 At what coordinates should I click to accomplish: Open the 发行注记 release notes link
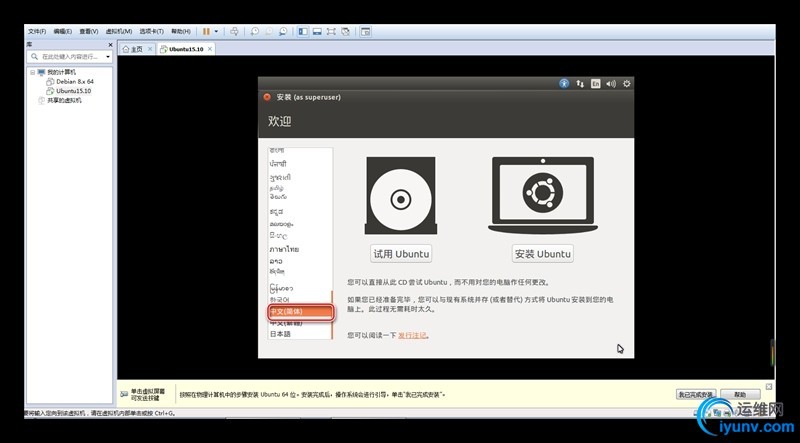coord(412,335)
